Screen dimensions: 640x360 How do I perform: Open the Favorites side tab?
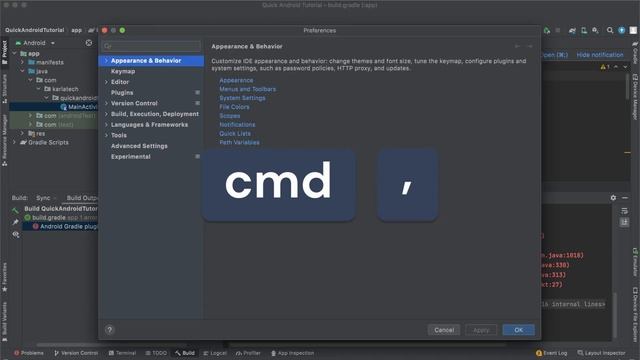click(x=4, y=277)
